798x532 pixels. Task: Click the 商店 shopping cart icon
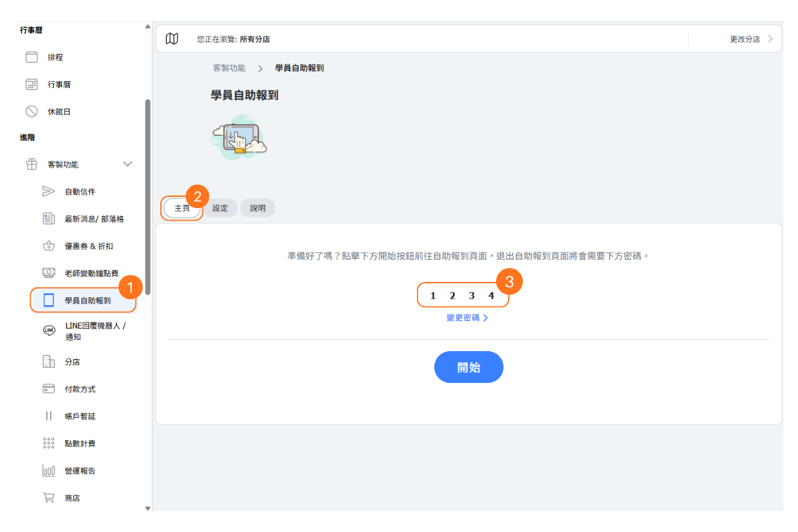pyautogui.click(x=49, y=497)
